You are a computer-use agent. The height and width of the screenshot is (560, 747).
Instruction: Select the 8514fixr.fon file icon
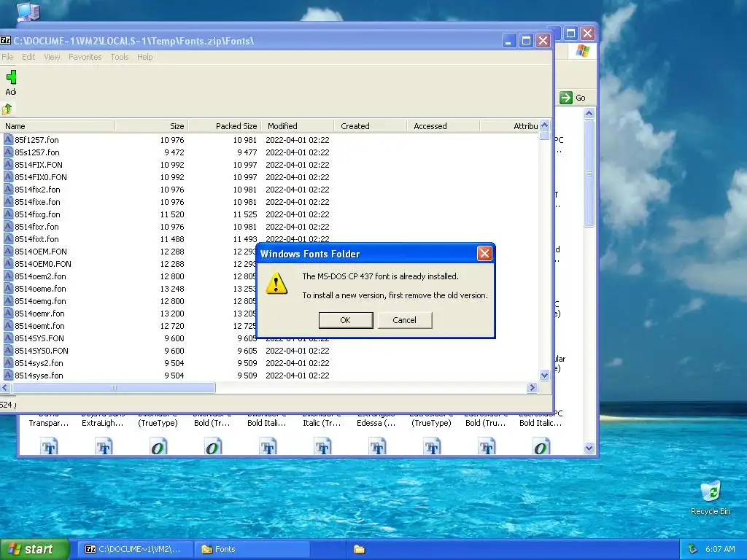[8, 226]
